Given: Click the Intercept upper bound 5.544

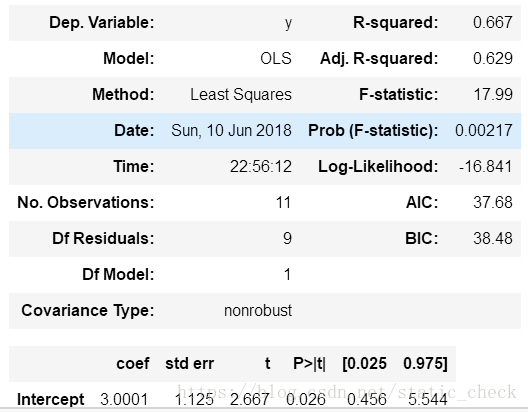Looking at the screenshot, I should point(428,400).
